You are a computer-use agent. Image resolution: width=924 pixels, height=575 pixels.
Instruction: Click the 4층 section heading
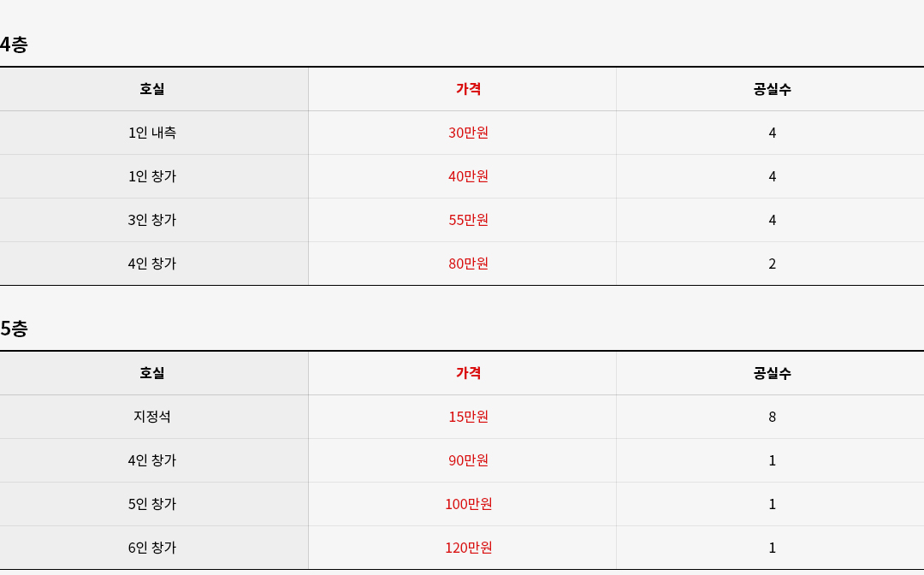pos(14,44)
